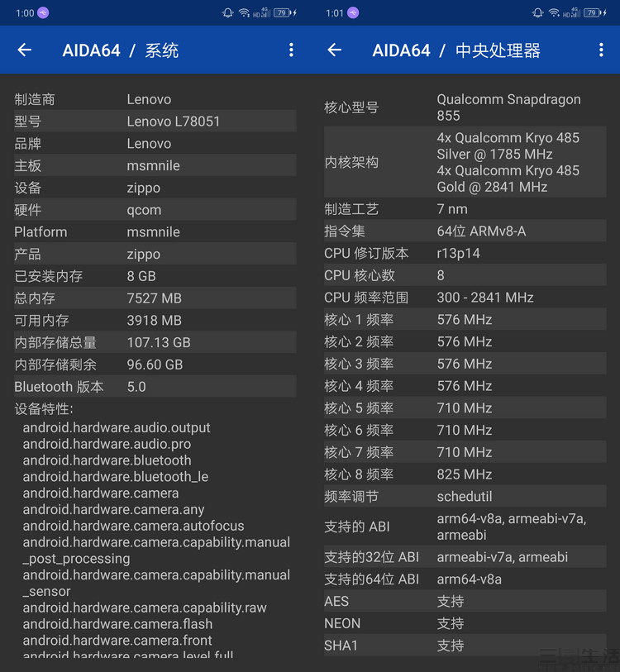Image resolution: width=620 pixels, height=672 pixels.
Task: Tap android.hardware.camera.capability.raw entry
Action: [x=145, y=608]
